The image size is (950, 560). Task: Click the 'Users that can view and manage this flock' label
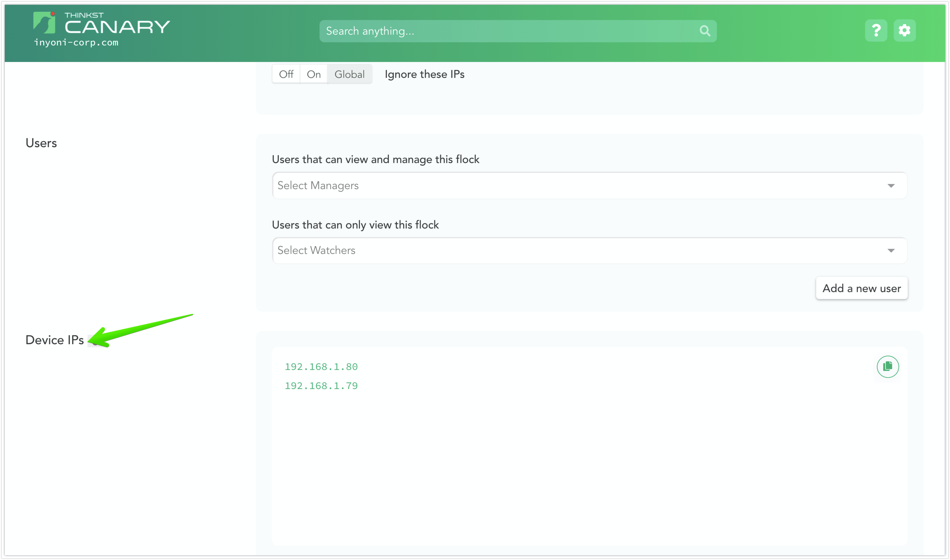[x=375, y=160]
